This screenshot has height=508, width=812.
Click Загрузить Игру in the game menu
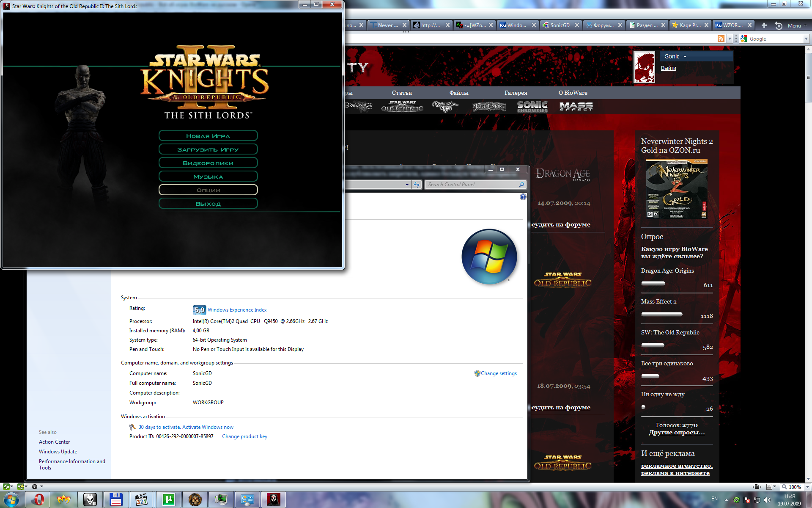[208, 149]
